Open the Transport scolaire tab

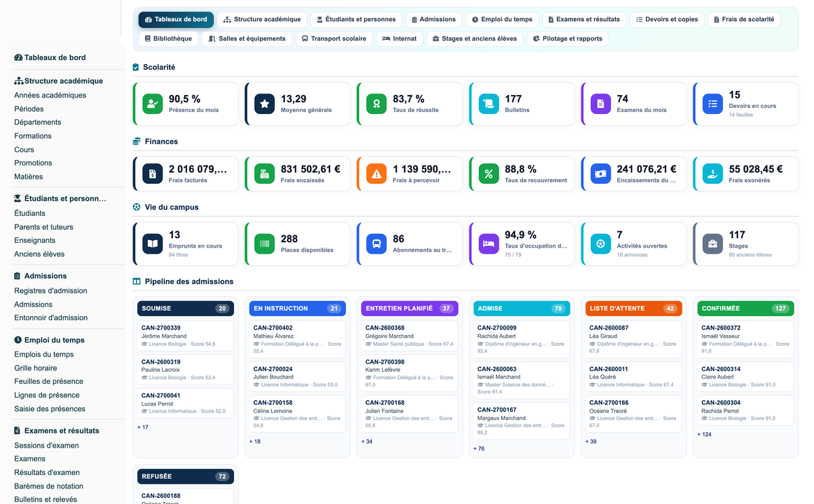tap(334, 39)
